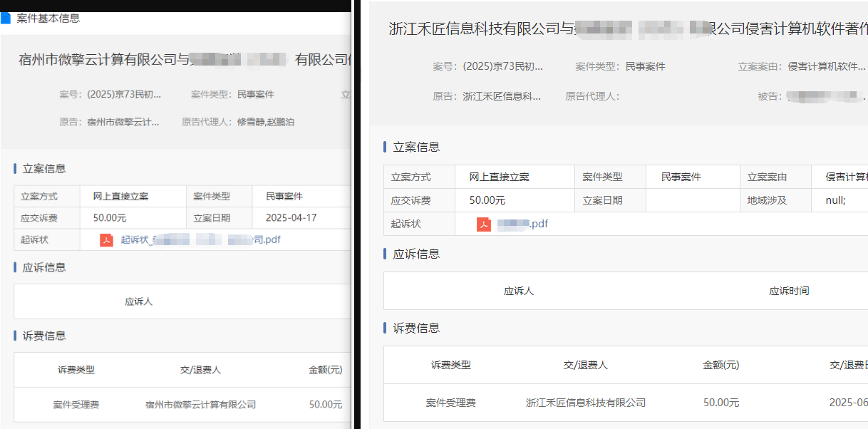Viewport: 868px width, 429px height.
Task: Click the 应诉人 column header in the 浙江禾匠 case window
Action: tap(519, 291)
